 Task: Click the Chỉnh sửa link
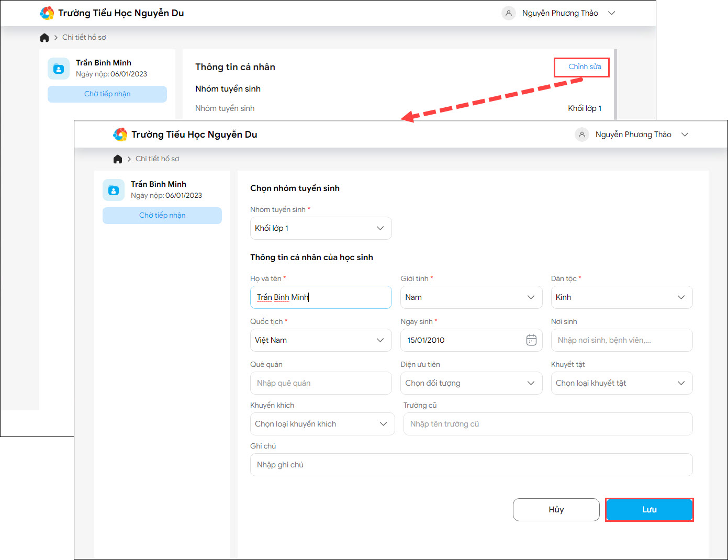click(585, 67)
